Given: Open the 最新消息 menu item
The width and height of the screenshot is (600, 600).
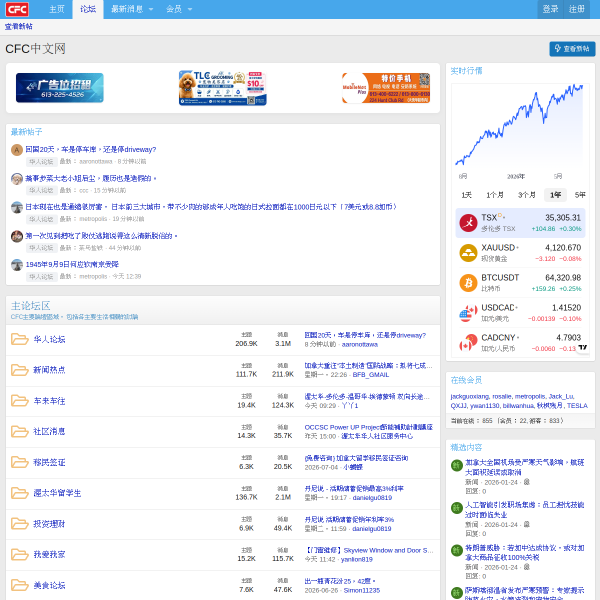Looking at the screenshot, I should coord(127,9).
